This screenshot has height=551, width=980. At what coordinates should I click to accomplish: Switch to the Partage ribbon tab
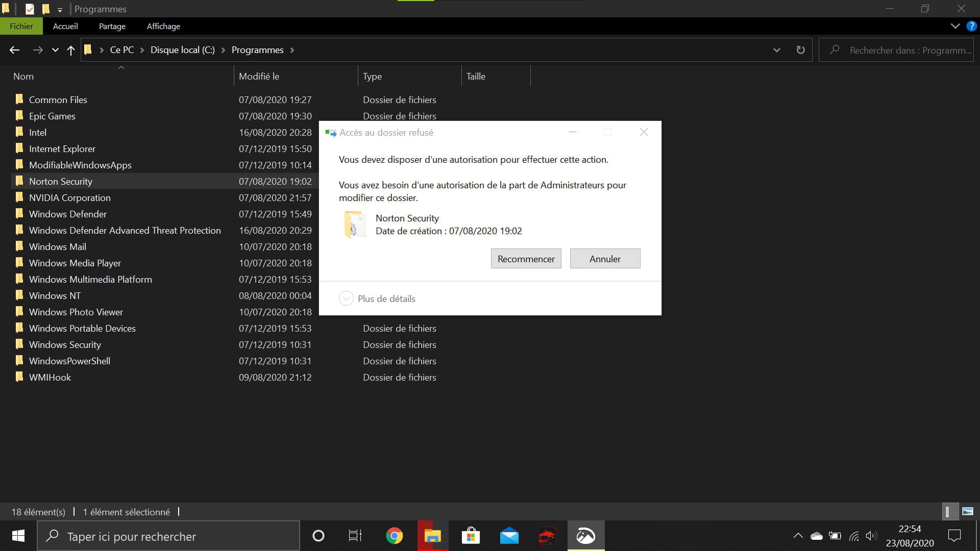pyautogui.click(x=112, y=26)
